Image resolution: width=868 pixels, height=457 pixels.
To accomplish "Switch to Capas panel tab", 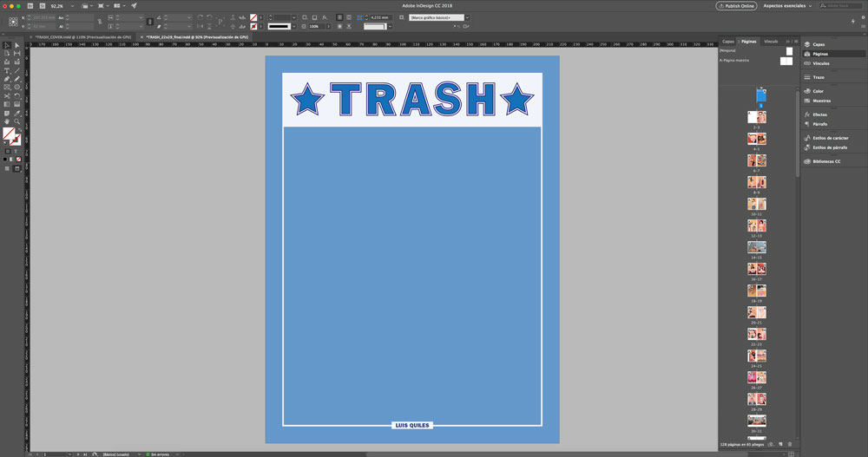I will coord(728,41).
